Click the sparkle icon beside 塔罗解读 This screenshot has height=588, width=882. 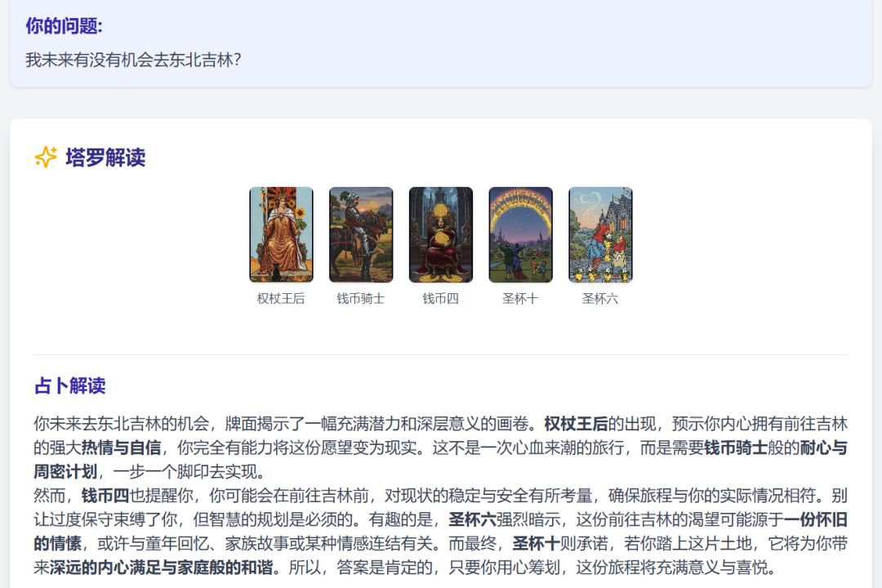46,157
